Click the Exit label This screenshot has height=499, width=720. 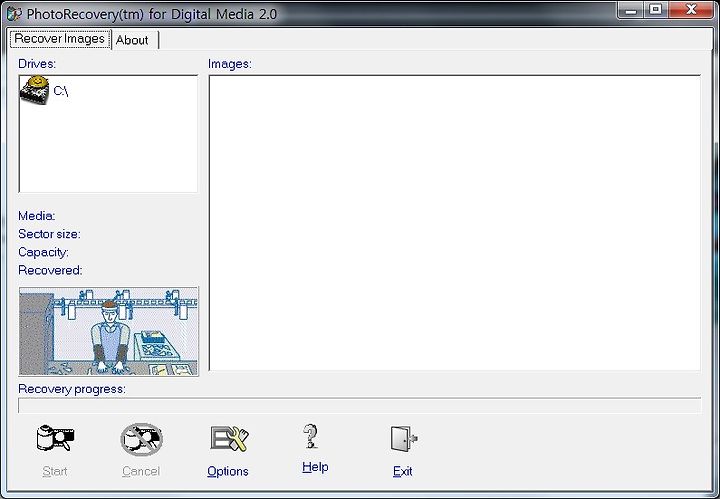point(403,471)
